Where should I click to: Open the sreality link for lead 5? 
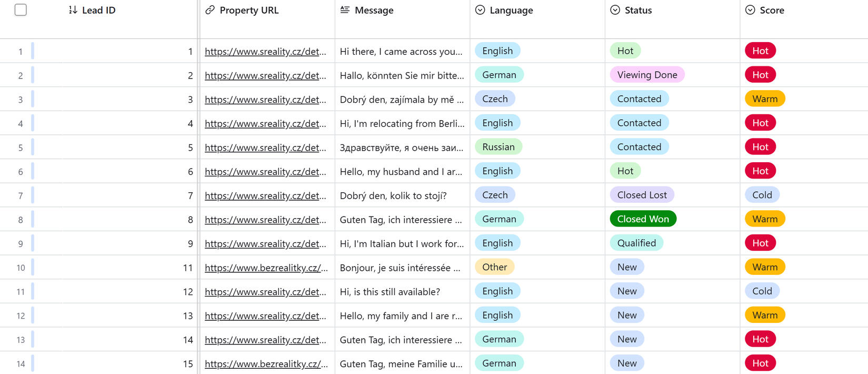[265, 147]
